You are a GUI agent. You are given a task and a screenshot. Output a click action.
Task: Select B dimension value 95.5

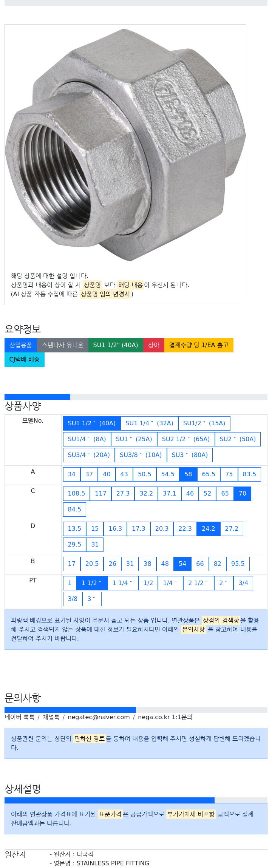click(238, 564)
